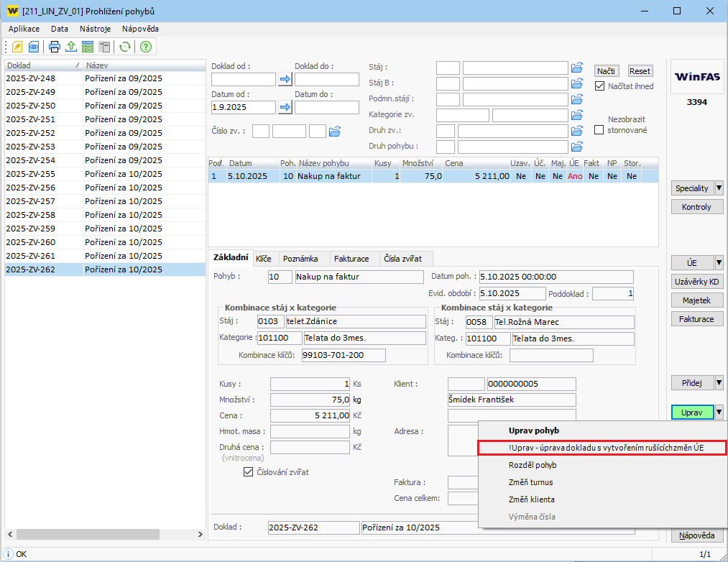Expand the Speciality dropdown arrow
Screen dimensions: 728x562
719,188
